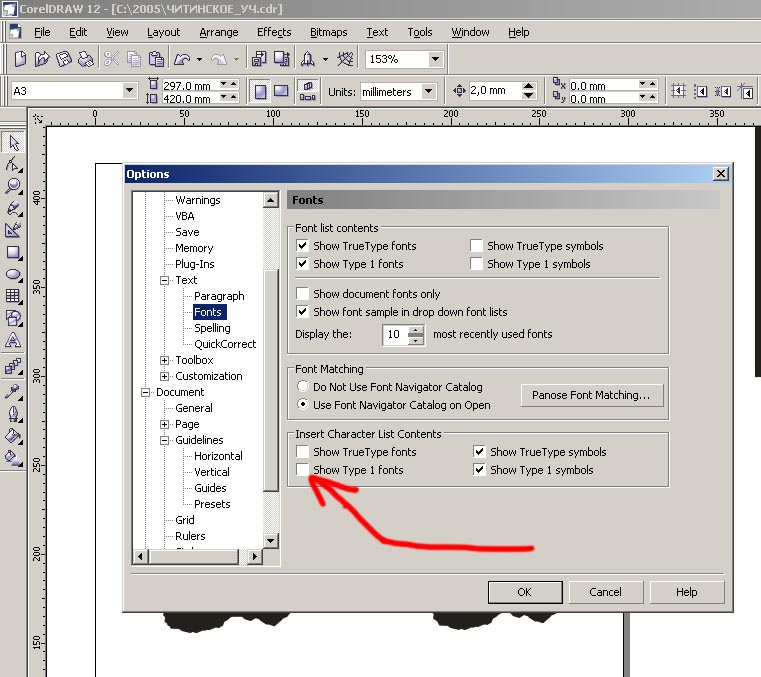Image resolution: width=761 pixels, height=677 pixels.
Task: Expand the Customization tree node
Action: click(165, 376)
